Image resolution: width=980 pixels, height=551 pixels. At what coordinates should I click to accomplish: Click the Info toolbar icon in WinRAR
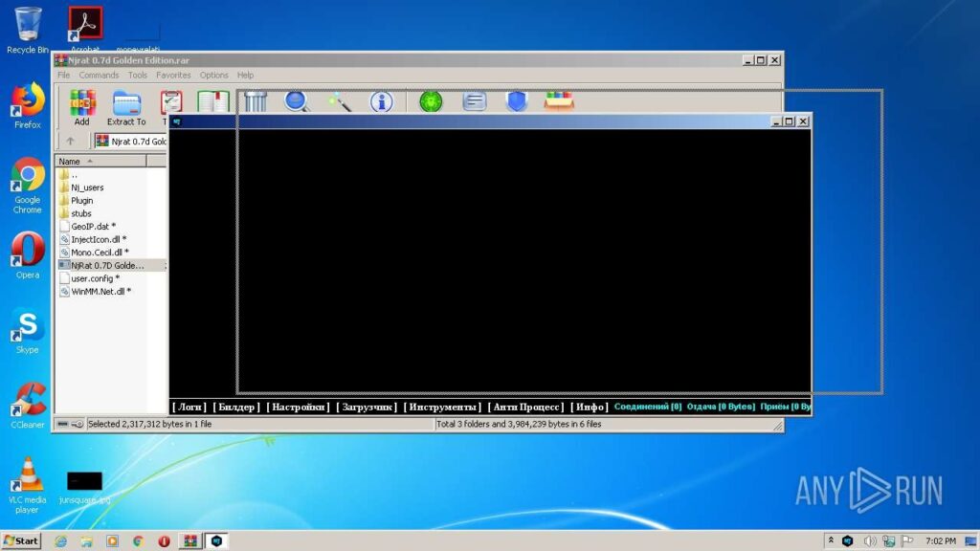coord(381,101)
